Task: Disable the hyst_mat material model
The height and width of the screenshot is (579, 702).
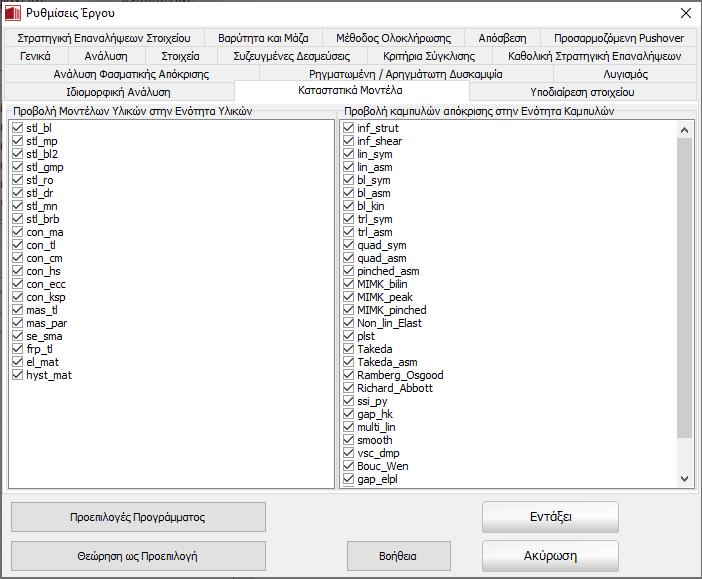Action: point(17,375)
